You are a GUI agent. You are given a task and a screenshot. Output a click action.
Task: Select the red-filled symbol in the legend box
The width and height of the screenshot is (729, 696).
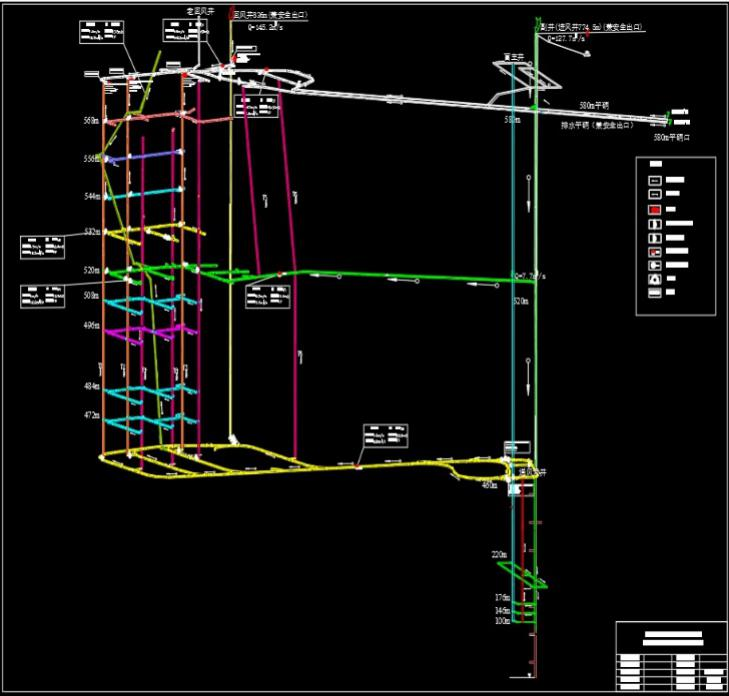pyautogui.click(x=655, y=210)
